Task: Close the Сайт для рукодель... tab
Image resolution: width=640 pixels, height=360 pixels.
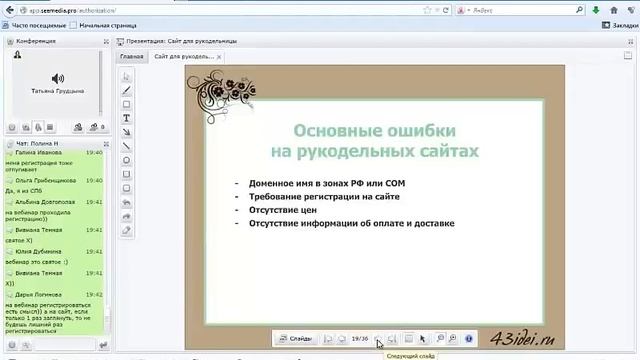Action: pos(219,57)
